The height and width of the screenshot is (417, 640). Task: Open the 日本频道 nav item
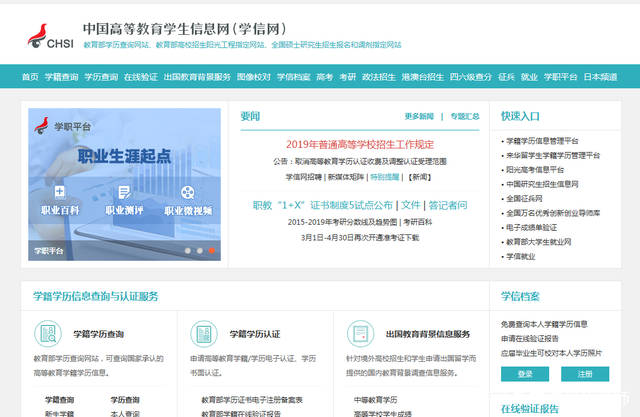pos(600,77)
